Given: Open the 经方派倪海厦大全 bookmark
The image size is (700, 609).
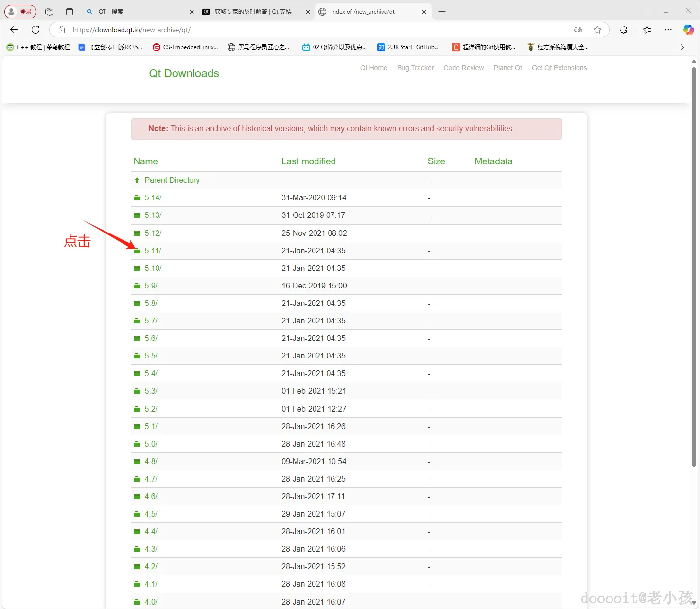Looking at the screenshot, I should [558, 47].
